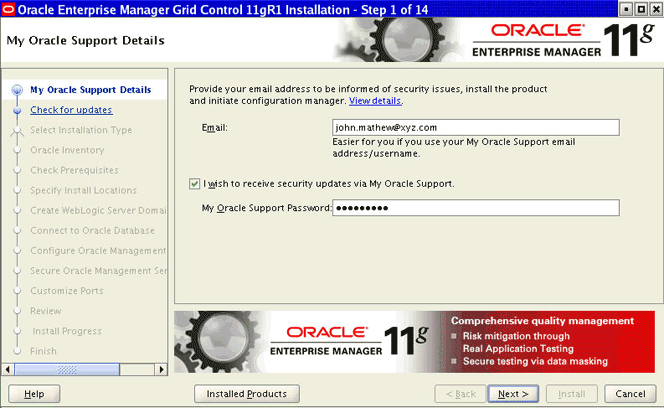Click the step bullet beside Check for updates
Screen dimensions: 664x408
(x=17, y=110)
